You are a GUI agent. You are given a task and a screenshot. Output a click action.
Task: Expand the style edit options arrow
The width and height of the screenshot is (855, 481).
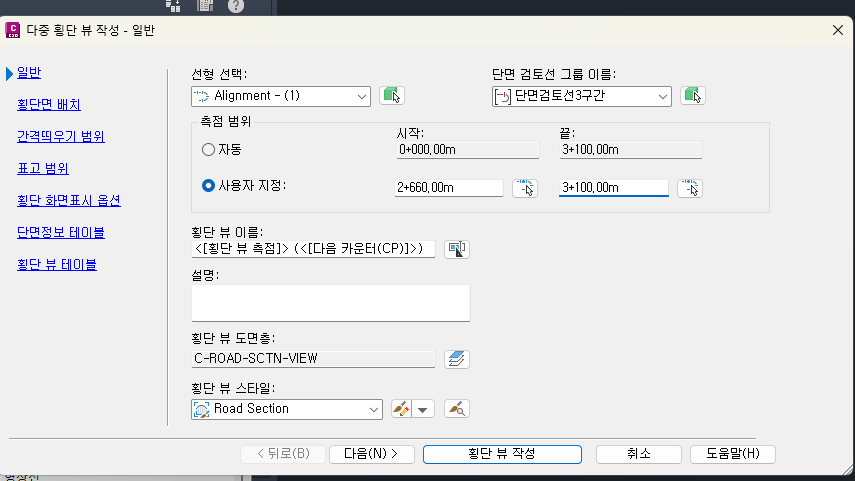[x=424, y=409]
